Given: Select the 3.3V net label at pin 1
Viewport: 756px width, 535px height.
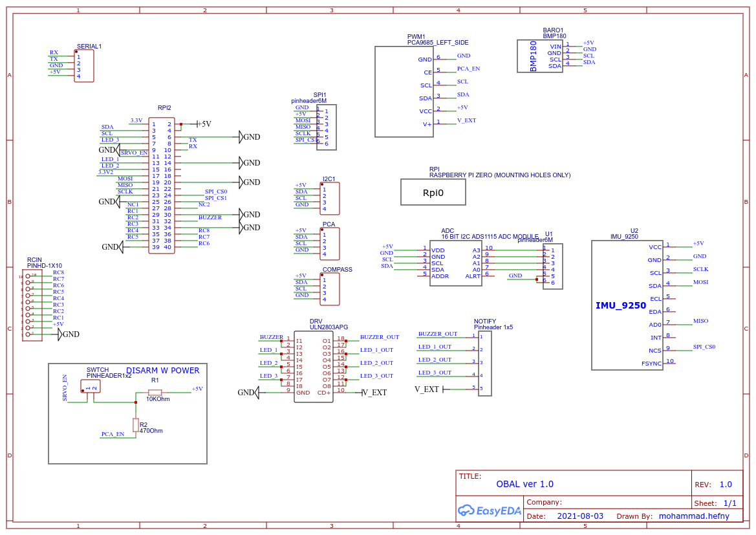Looking at the screenshot, I should click(x=136, y=120).
